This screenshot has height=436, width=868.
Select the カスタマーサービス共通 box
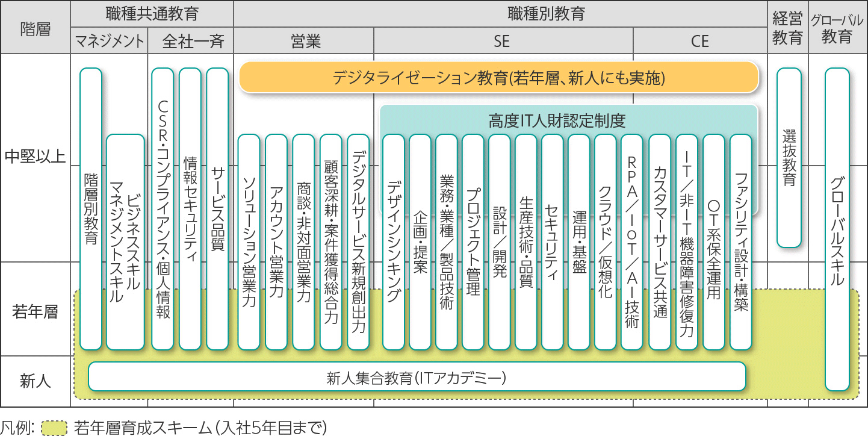(660, 242)
